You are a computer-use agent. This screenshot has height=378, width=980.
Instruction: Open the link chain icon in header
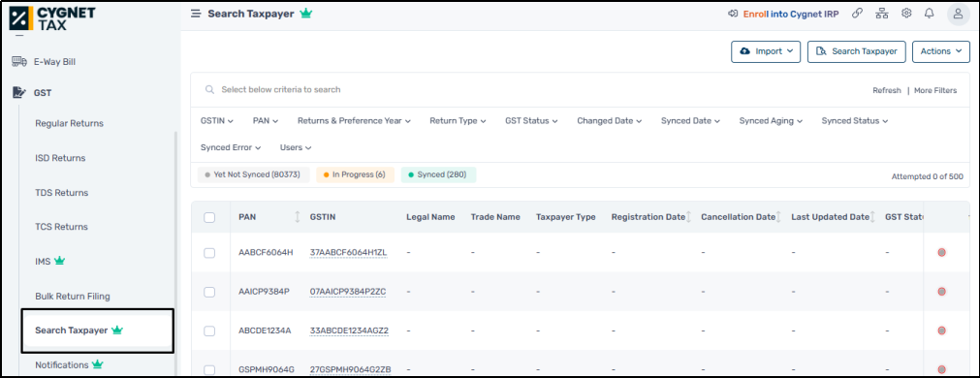tap(858, 14)
